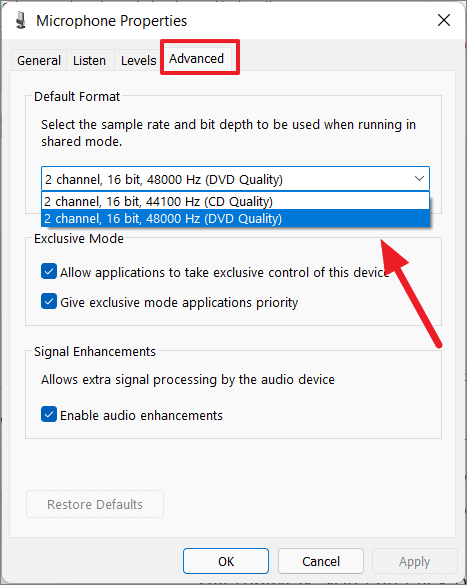The image size is (467, 585).
Task: Click the Restore Defaults button
Action: (95, 504)
